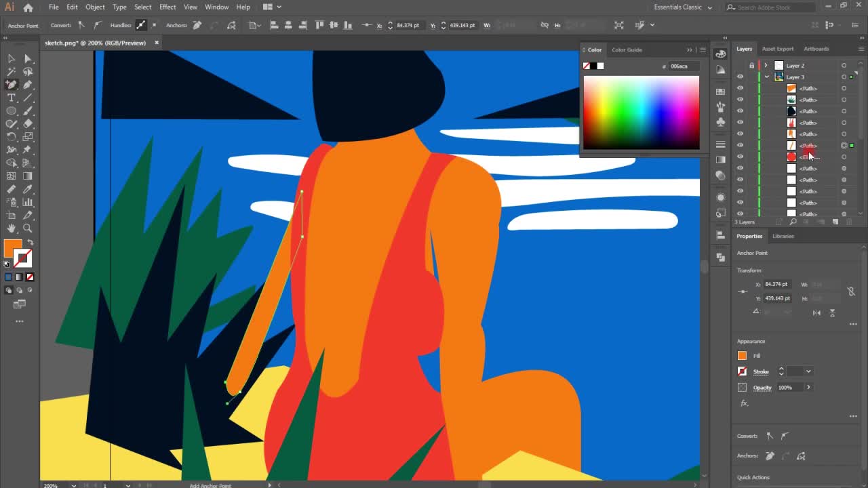Select the Gradient tool
This screenshot has width=868, height=488.
click(x=28, y=176)
